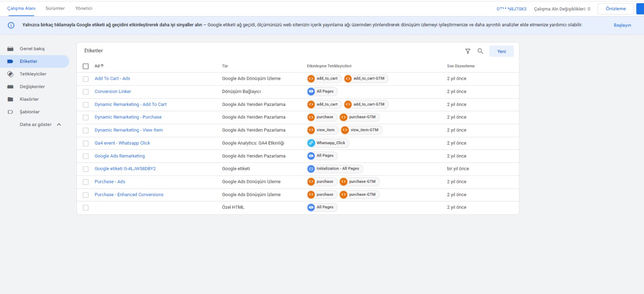Click the Tetikleyiciler trigger icon in sidebar
The width and height of the screenshot is (644, 294).
[10, 74]
